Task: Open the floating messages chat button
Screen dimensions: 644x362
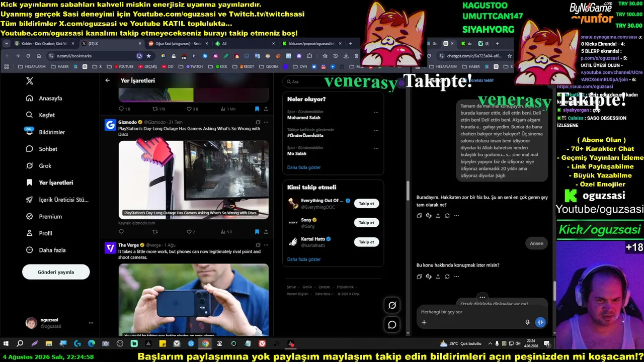Action: [392, 325]
